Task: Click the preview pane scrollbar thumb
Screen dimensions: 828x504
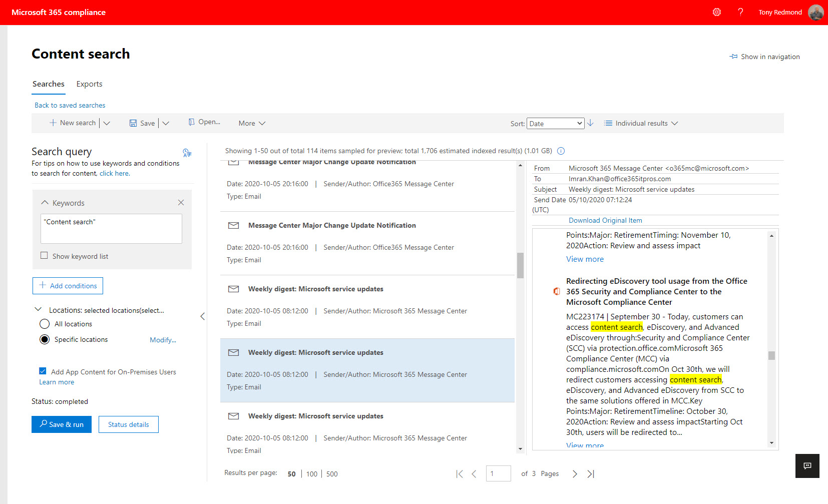Action: pyautogui.click(x=771, y=355)
